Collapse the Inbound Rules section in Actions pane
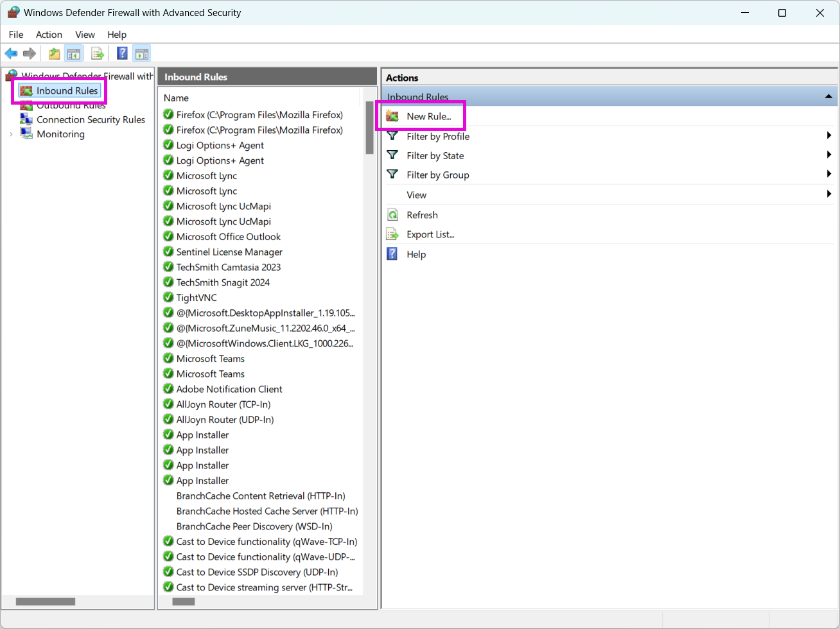 click(x=828, y=96)
